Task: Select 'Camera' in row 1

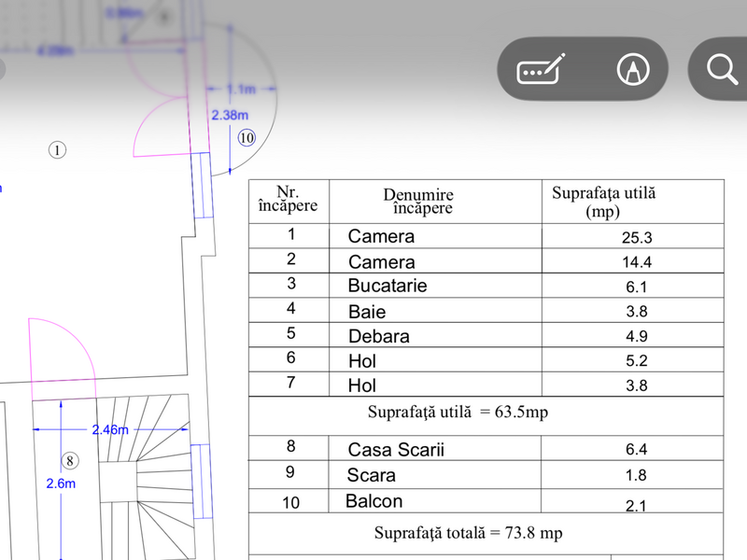Action: [381, 237]
